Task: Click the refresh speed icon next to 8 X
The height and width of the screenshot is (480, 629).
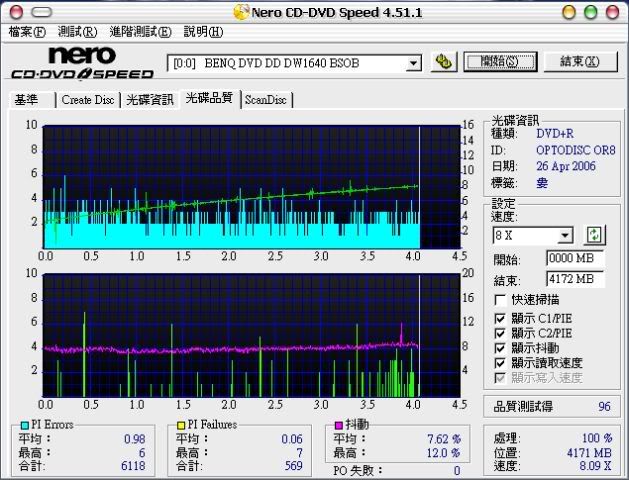Action: (x=594, y=235)
